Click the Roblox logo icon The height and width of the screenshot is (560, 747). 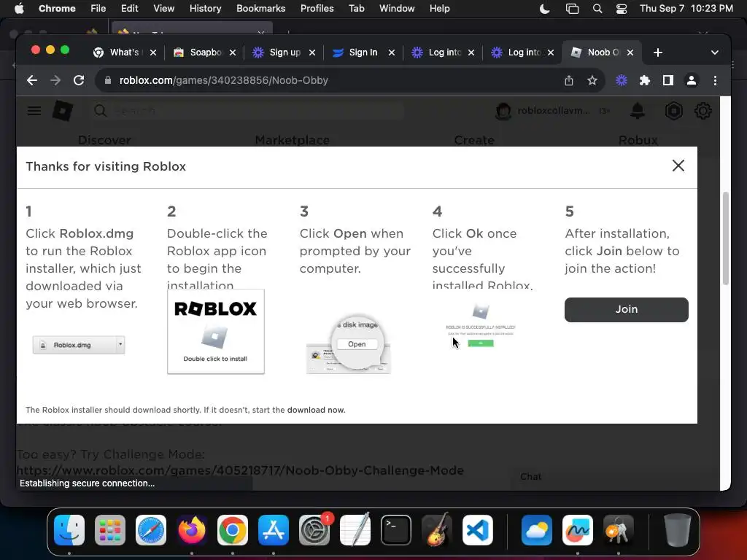pos(63,111)
